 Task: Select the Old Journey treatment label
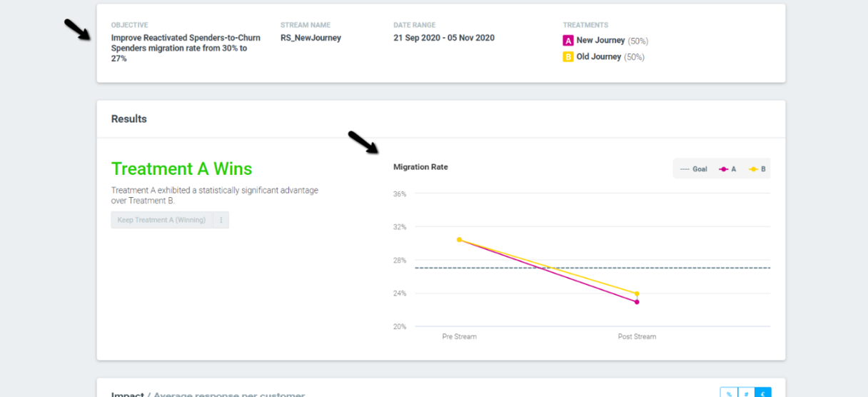pyautogui.click(x=599, y=57)
